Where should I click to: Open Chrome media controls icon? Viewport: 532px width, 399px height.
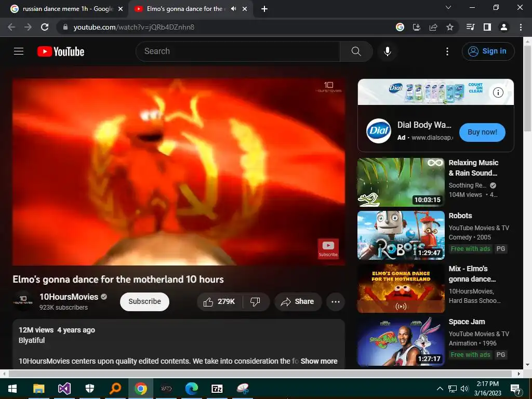point(471,27)
